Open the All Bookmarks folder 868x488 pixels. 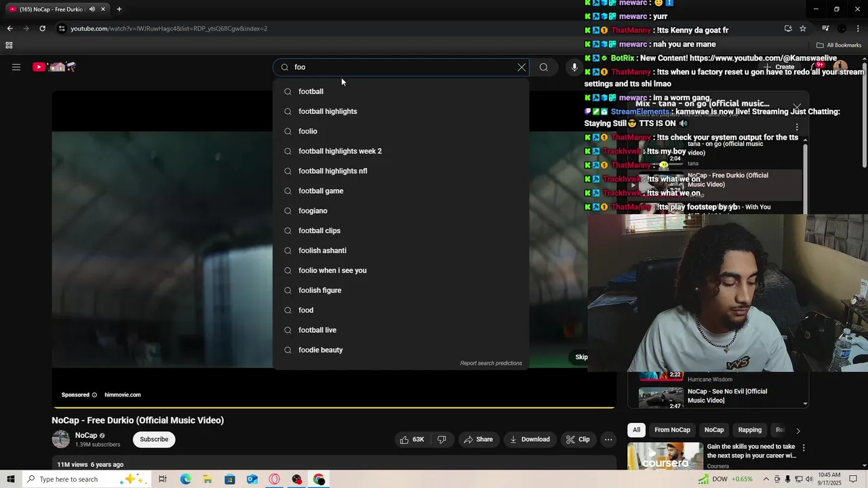click(x=839, y=45)
